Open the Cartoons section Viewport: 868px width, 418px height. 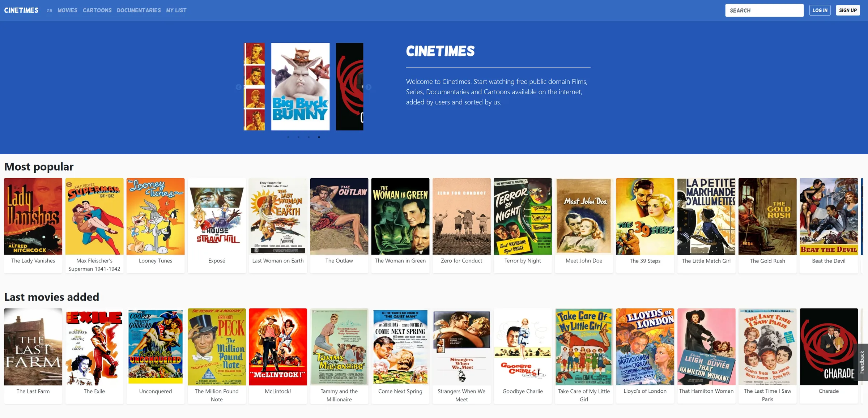(x=97, y=10)
